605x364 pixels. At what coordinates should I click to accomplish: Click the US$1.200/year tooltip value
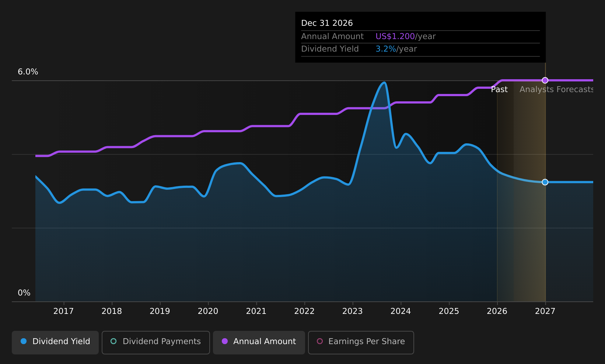[406, 36]
